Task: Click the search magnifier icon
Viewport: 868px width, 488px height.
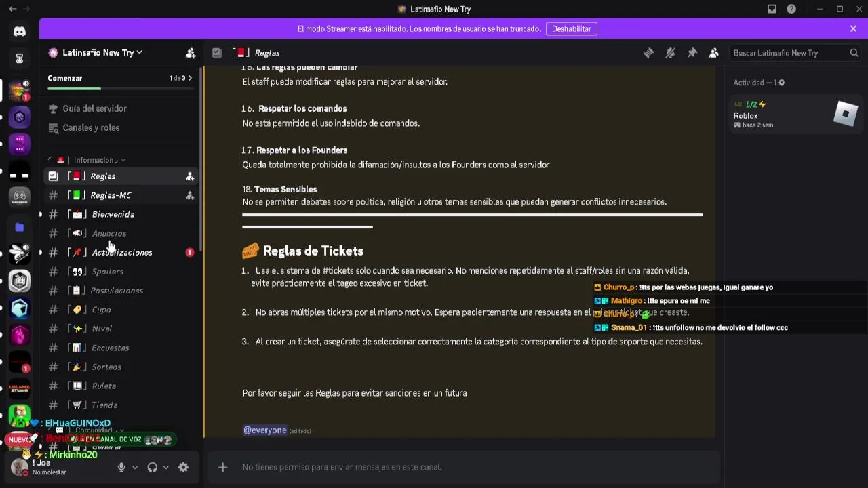Action: coord(854,53)
